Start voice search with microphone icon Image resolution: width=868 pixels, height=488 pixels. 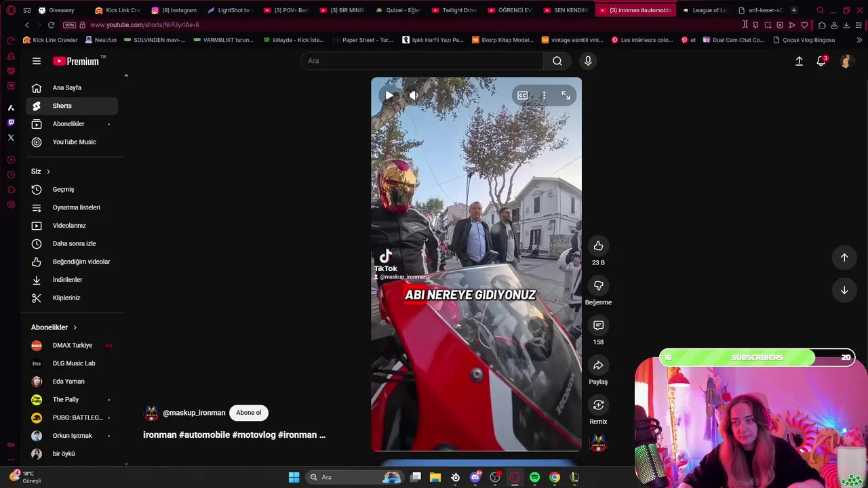pyautogui.click(x=588, y=61)
